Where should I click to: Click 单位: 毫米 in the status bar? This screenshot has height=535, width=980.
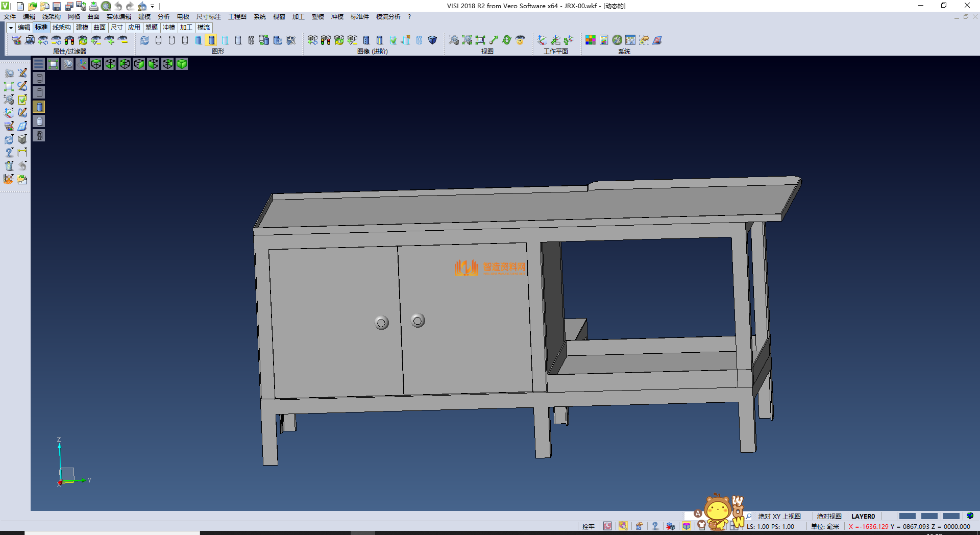(824, 526)
